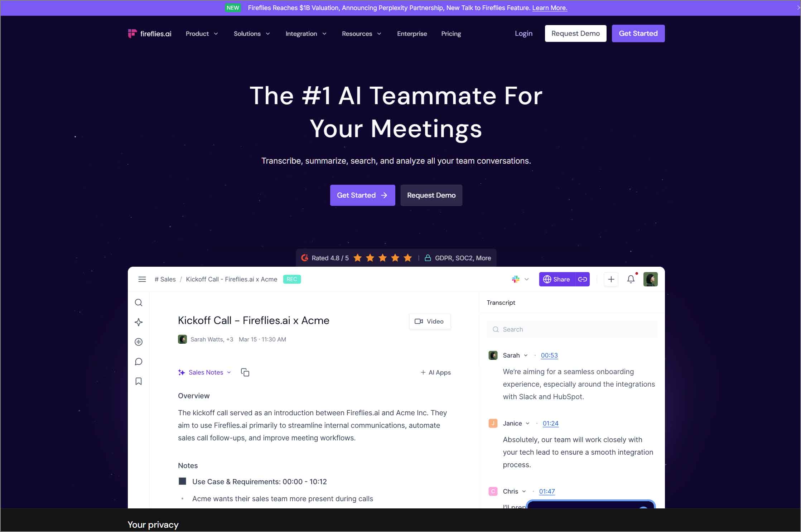This screenshot has height=532, width=801.
Task: Expand the Slack integration dropdown arrow
Action: [x=526, y=279]
